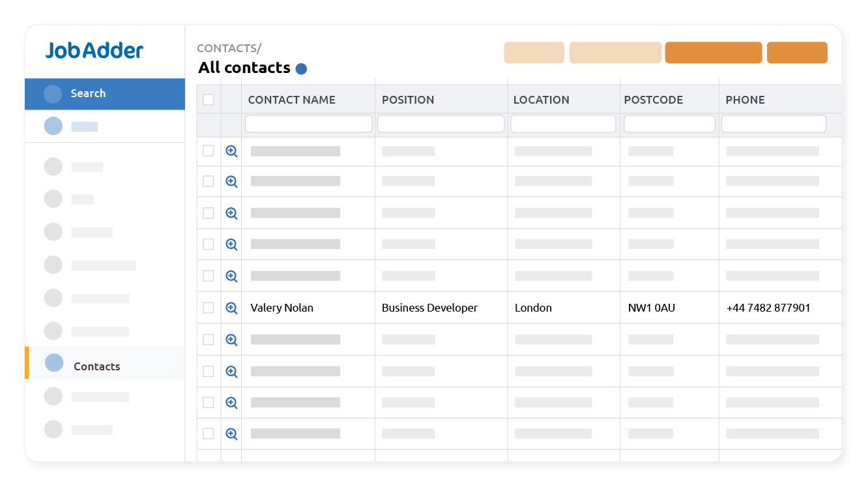Click the blue dot beside All contacts heading
This screenshot has width=868, height=487.
[301, 68]
